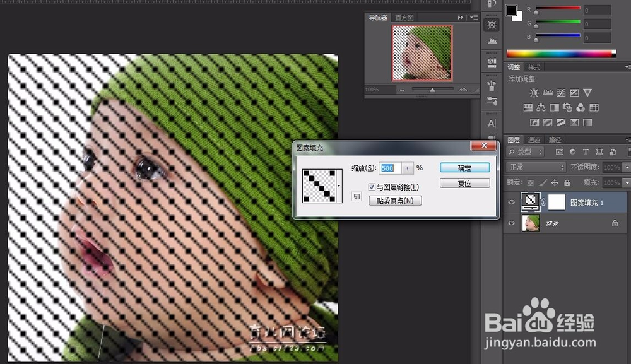Open the 直方图 histogram tab
Screen dimensions: 631x364
pyautogui.click(x=404, y=17)
